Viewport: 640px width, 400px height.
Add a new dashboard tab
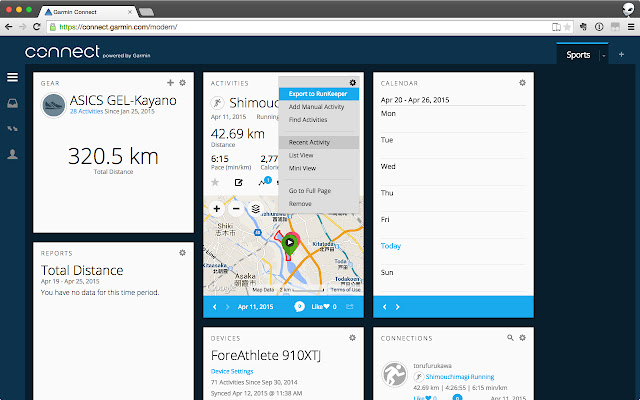(x=621, y=55)
